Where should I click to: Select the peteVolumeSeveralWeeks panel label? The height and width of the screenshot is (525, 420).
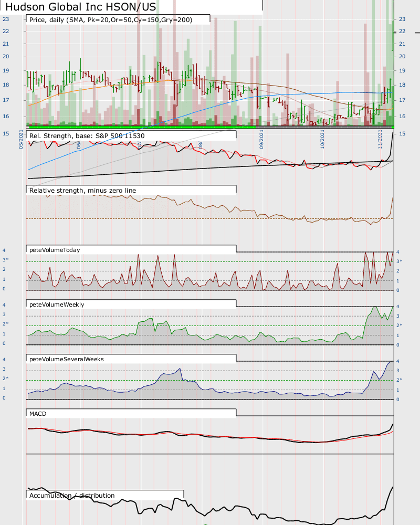pyautogui.click(x=67, y=359)
